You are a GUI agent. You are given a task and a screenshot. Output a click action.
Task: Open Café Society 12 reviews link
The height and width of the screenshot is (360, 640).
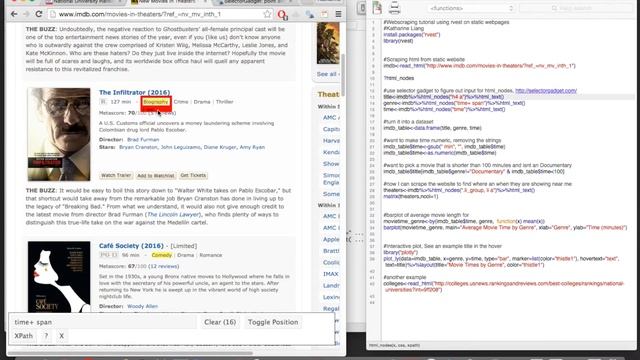tap(163, 267)
